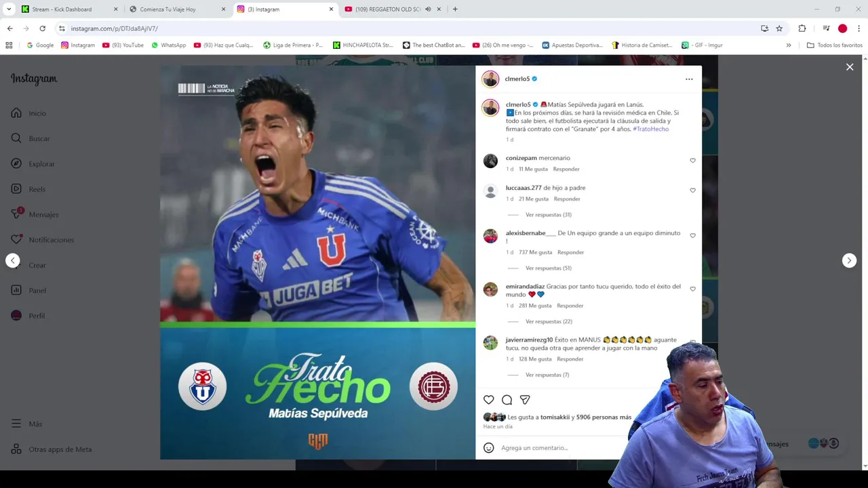Open #TratoHecho hashtag link
868x488 pixels.
point(650,129)
